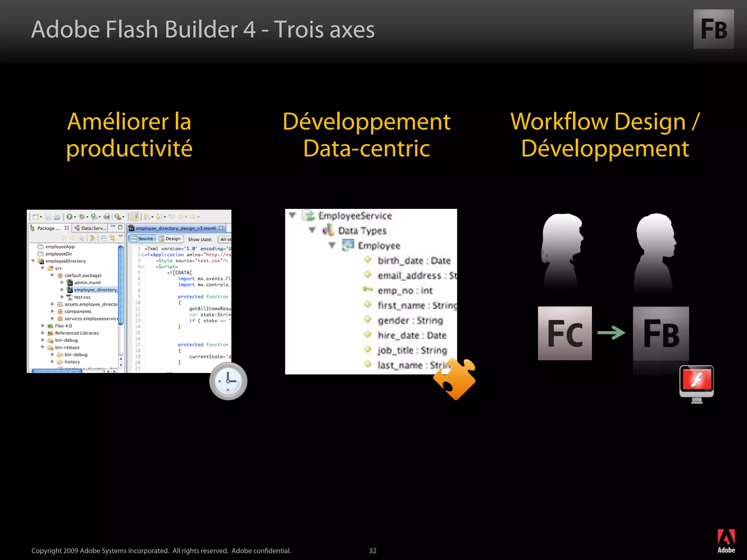Image resolution: width=747 pixels, height=560 pixels.
Task: Select the job_title : String property
Action: [x=405, y=350]
